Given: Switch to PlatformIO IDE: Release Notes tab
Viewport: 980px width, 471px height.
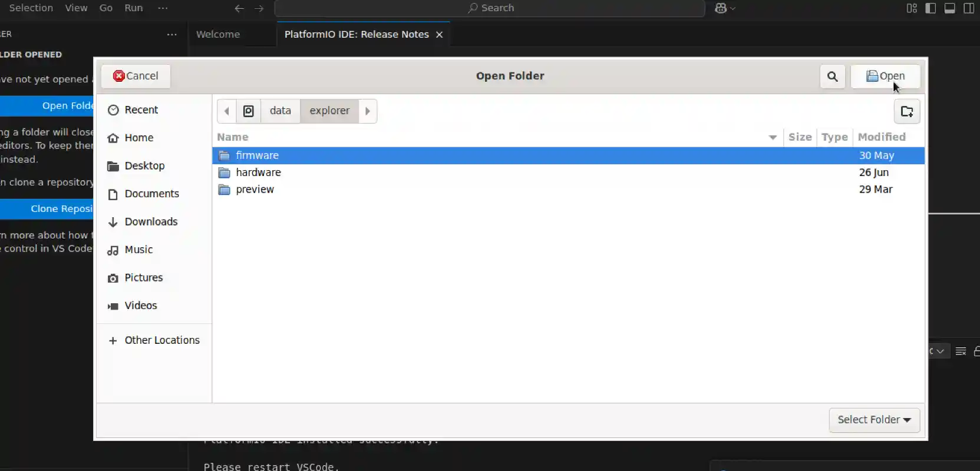Looking at the screenshot, I should (357, 34).
